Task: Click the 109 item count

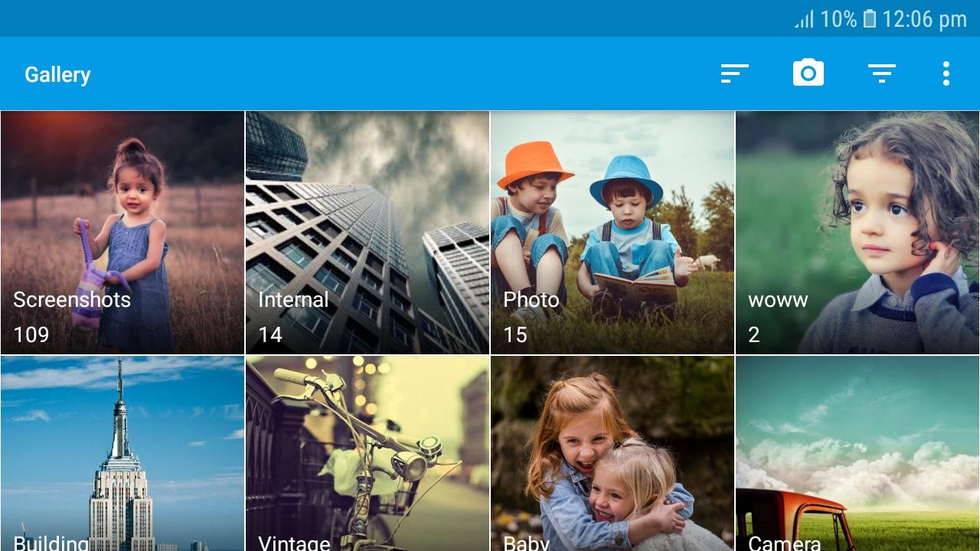Action: (31, 334)
